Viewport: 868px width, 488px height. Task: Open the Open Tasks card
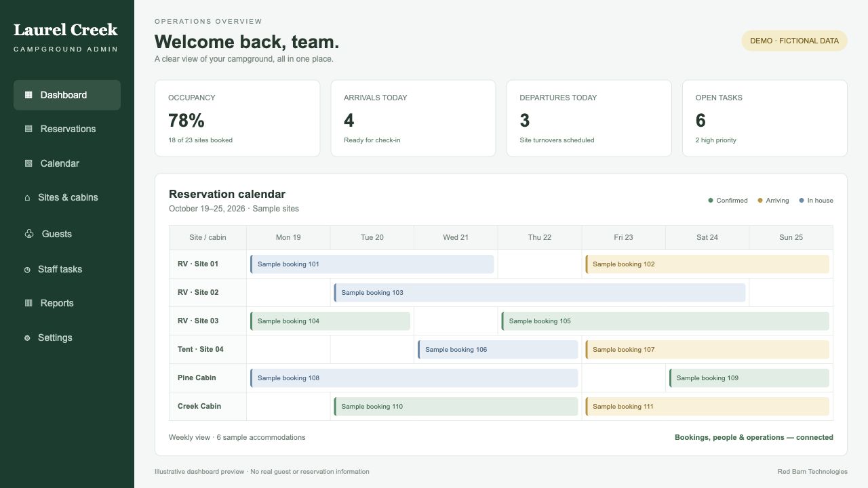click(765, 119)
